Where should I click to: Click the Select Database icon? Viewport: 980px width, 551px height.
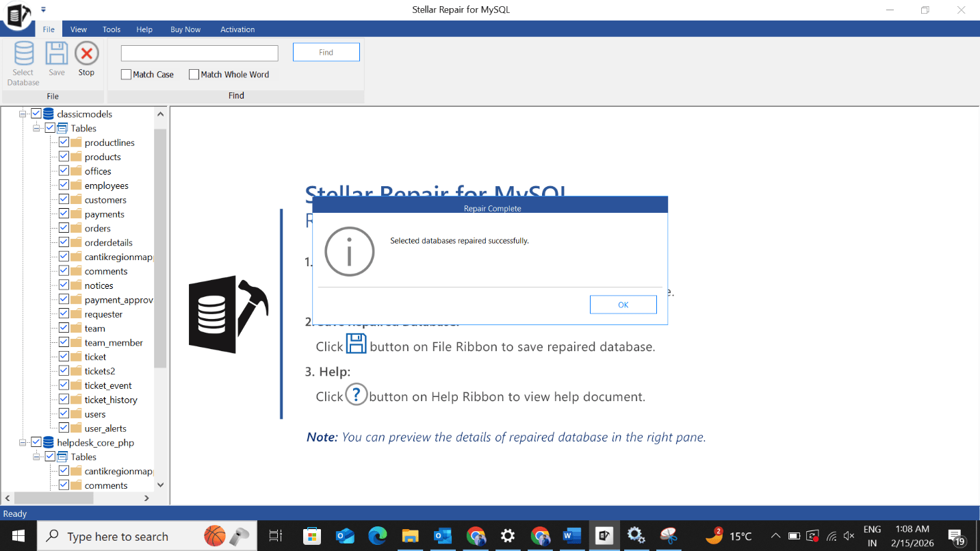pyautogui.click(x=23, y=54)
